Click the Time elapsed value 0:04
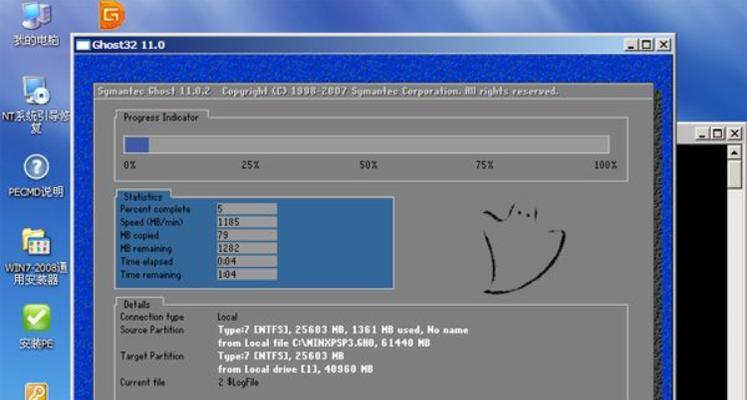The width and height of the screenshot is (747, 400). pos(246,261)
